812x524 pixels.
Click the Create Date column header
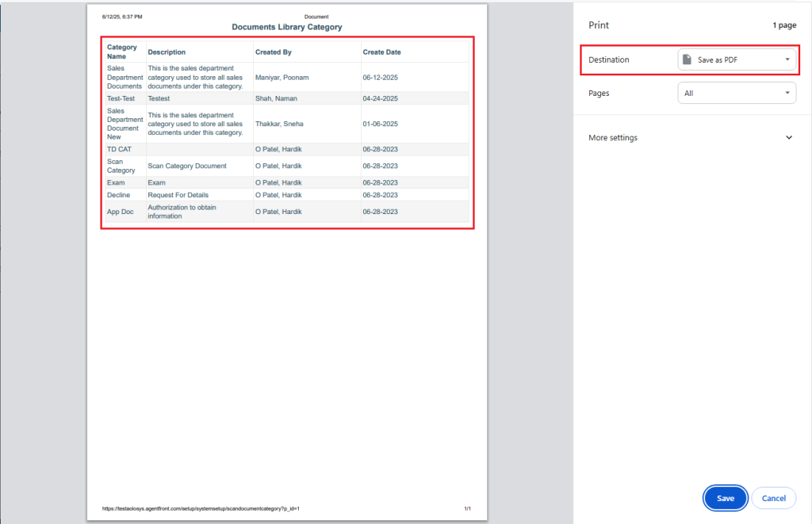tap(381, 52)
